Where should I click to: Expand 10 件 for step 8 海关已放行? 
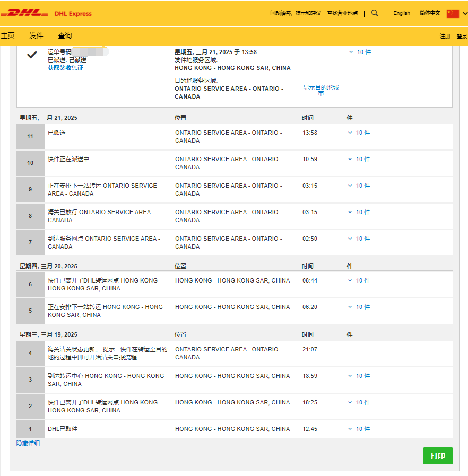359,212
